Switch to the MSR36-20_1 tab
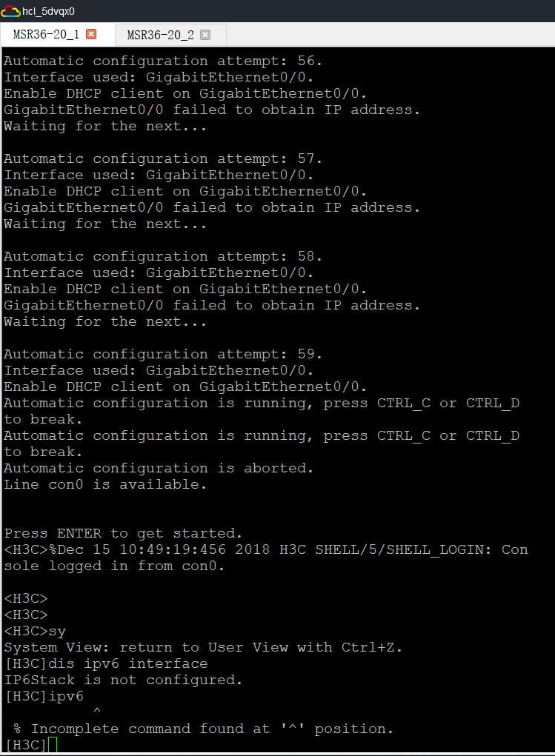Image resolution: width=555 pixels, height=756 pixels. [46, 35]
